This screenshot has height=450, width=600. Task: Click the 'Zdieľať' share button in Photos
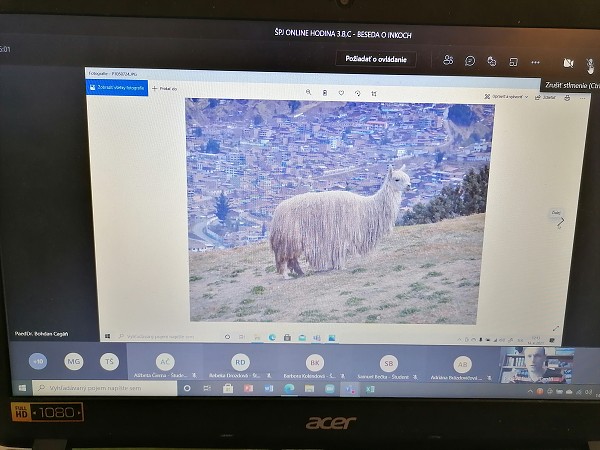tap(545, 98)
